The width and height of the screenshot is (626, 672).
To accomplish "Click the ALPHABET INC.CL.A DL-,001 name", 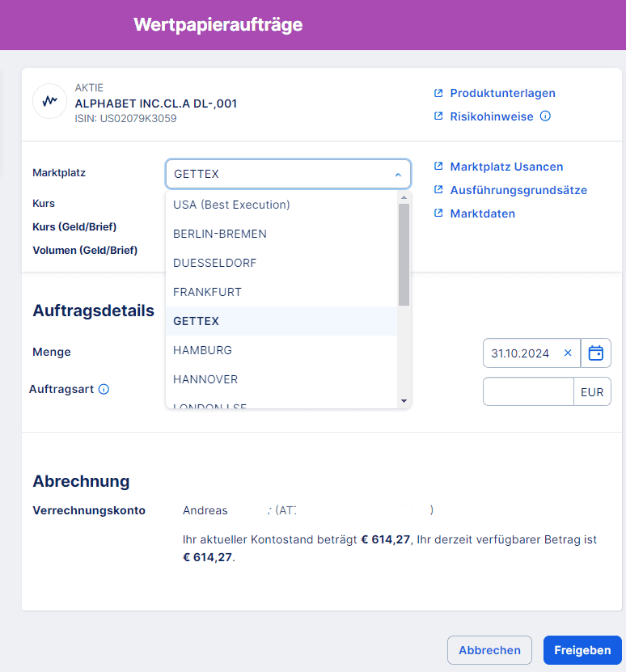I will (156, 104).
